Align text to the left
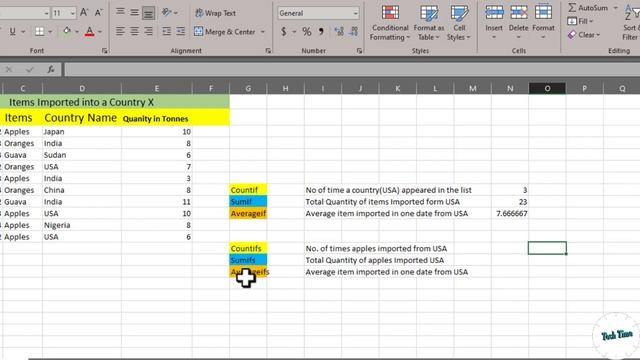The image size is (640, 360). pyautogui.click(x=120, y=31)
